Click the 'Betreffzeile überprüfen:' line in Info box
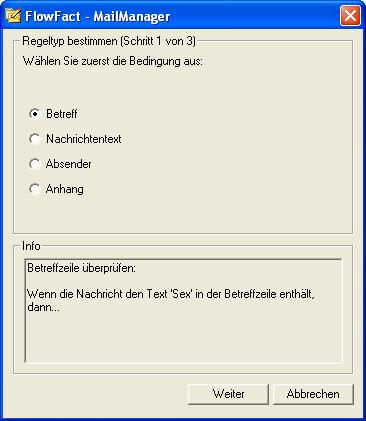 81,268
